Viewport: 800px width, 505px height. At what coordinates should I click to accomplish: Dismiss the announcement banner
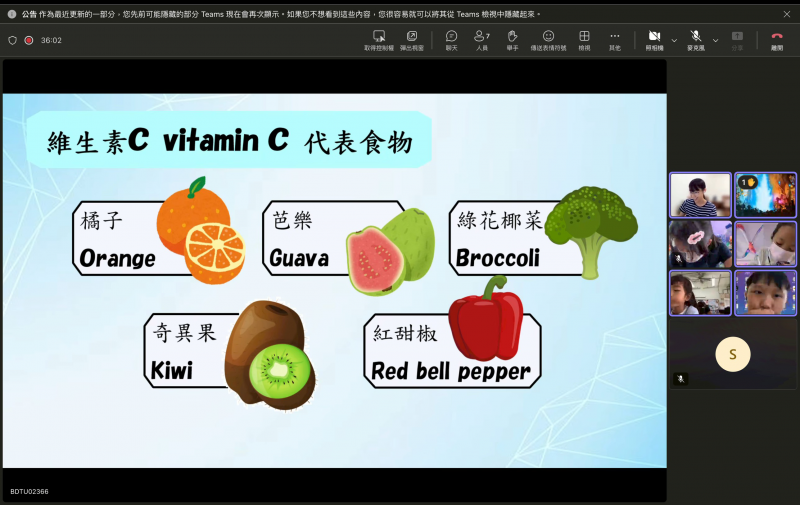(787, 14)
